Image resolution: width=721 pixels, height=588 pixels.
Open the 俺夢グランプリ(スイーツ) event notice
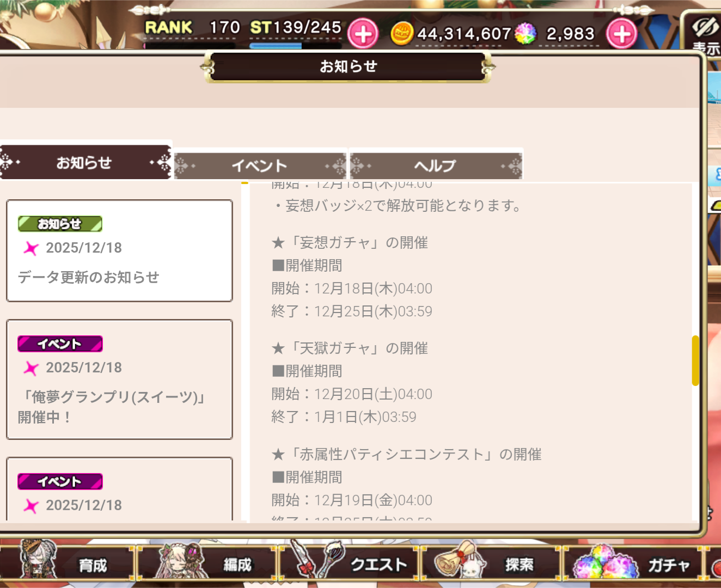point(119,379)
